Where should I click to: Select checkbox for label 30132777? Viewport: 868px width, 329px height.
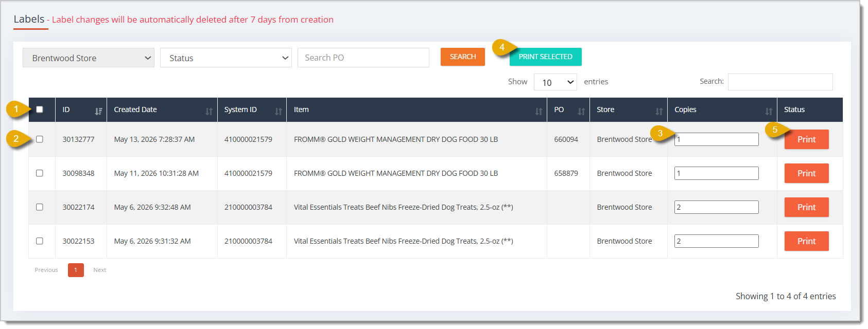point(40,139)
